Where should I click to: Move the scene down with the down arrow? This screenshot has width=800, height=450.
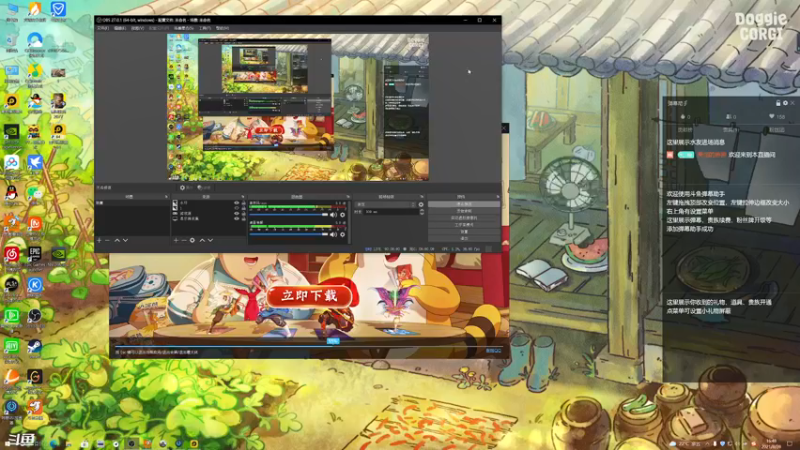point(126,240)
